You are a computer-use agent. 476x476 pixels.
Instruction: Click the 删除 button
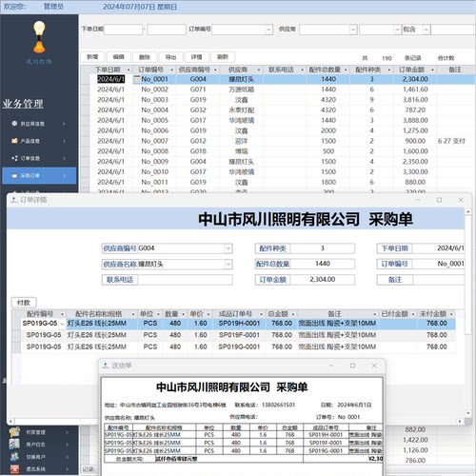[145, 57]
